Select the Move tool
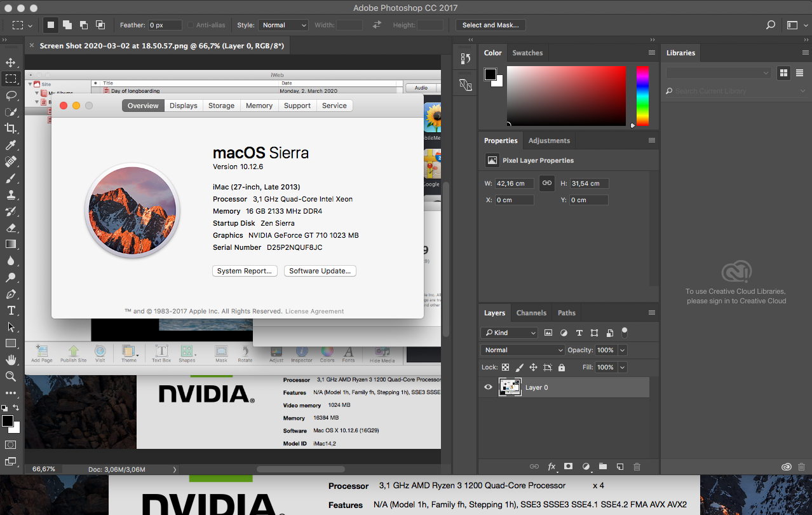 click(x=11, y=62)
